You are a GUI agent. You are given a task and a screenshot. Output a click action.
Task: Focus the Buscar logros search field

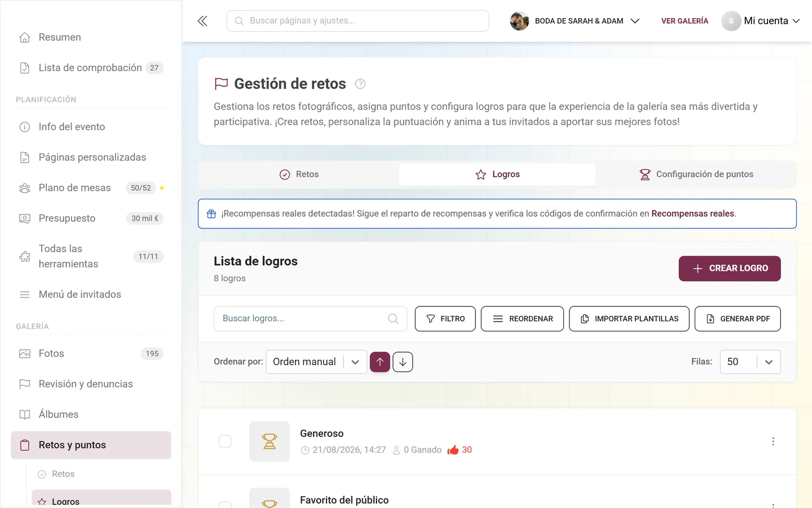310,319
